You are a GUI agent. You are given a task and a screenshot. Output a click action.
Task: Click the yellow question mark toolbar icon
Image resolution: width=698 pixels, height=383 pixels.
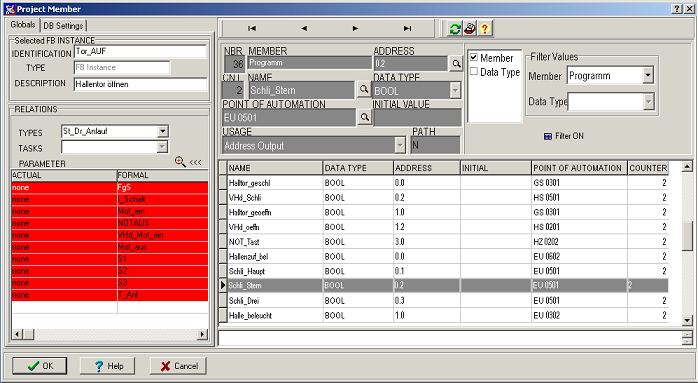485,29
